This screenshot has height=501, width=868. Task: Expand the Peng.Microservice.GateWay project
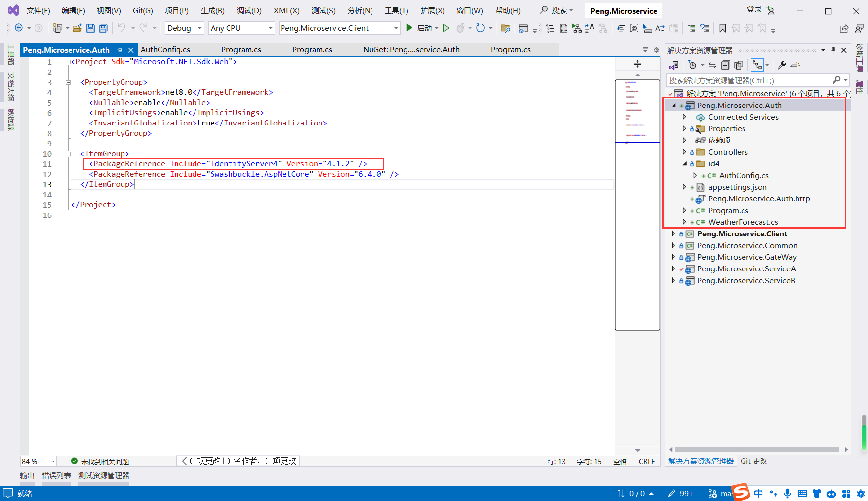pos(673,257)
